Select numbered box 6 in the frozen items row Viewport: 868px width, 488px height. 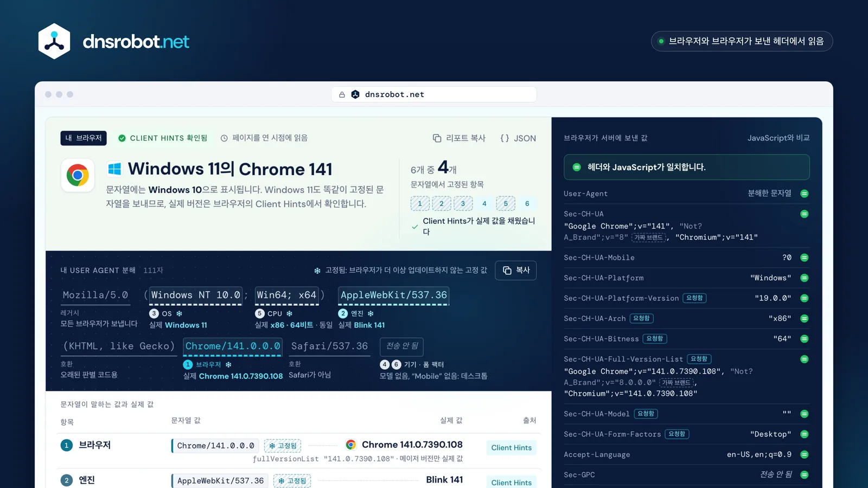pos(527,203)
